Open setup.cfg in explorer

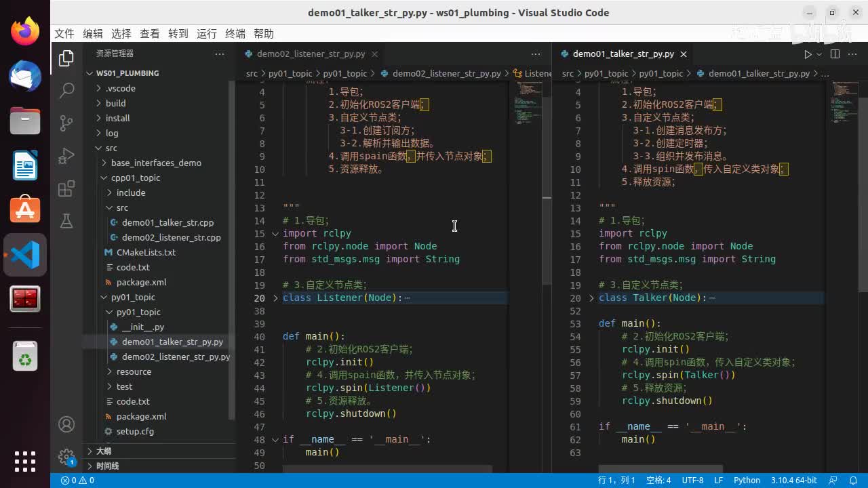(135, 431)
